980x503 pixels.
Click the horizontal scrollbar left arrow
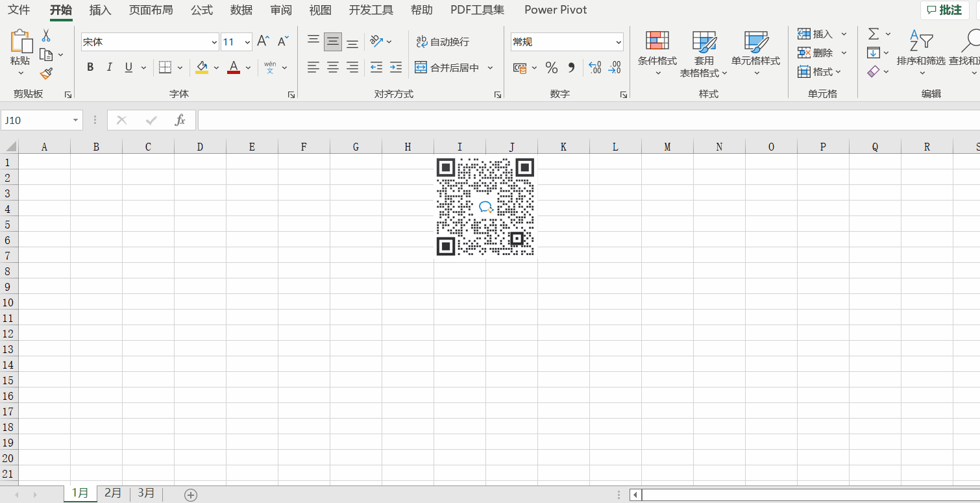click(636, 495)
